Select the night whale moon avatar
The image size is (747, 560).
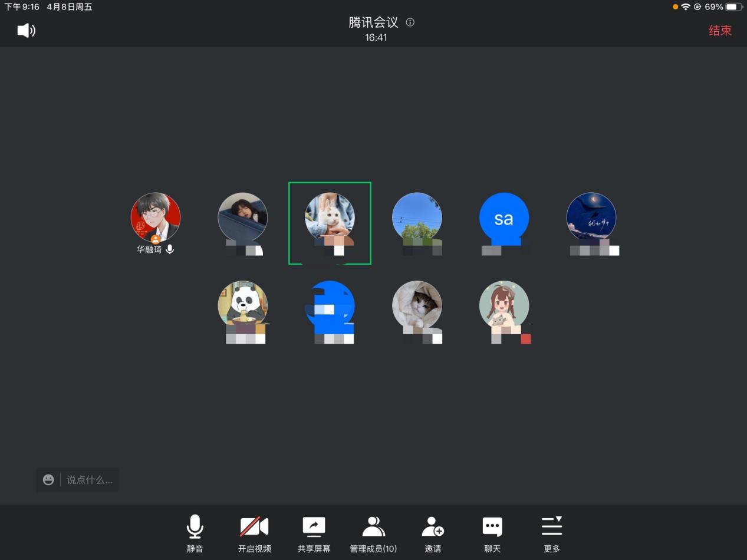591,218
